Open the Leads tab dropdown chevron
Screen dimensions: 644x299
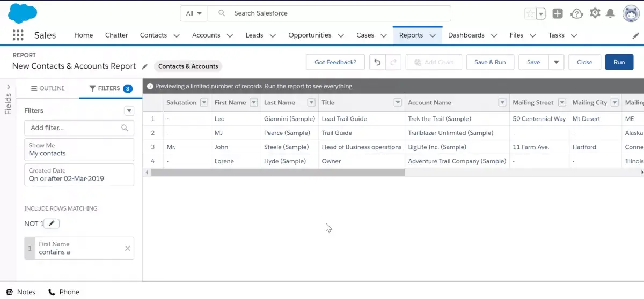click(x=273, y=36)
